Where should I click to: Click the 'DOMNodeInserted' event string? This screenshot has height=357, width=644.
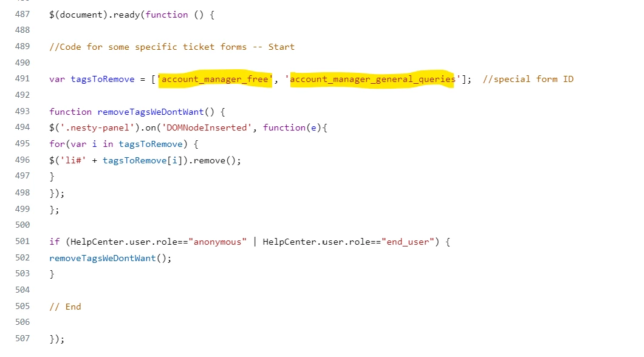[207, 128]
